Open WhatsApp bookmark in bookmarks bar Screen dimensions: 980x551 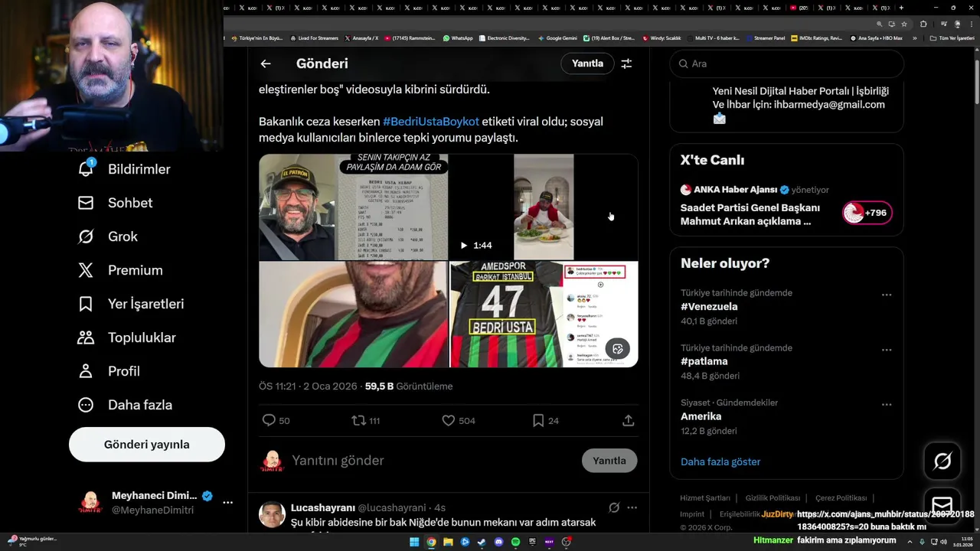(x=458, y=37)
